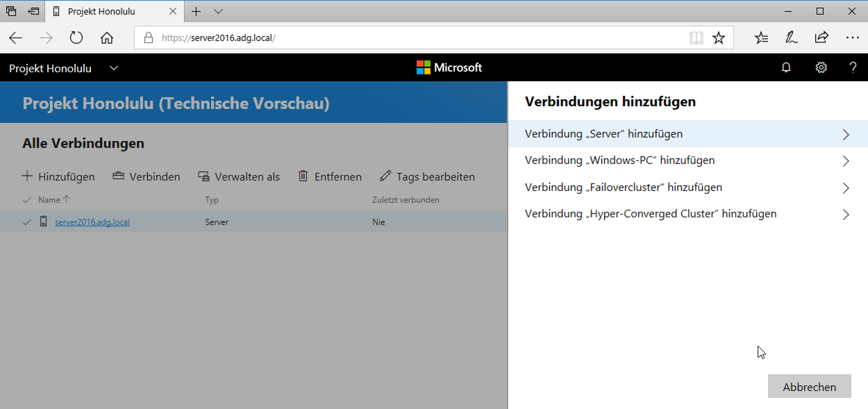Click the Verbinden toolbar button
Image resolution: width=868 pixels, height=409 pixels.
146,176
